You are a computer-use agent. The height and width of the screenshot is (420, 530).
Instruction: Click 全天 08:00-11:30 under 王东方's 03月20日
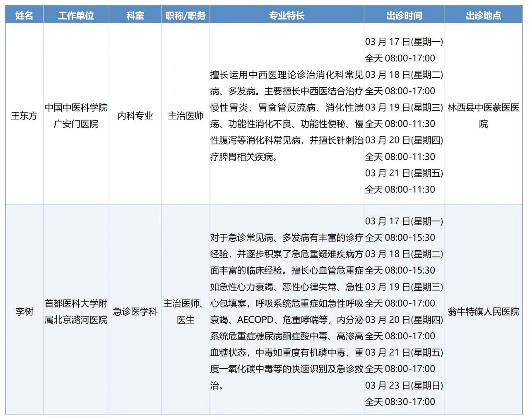pos(400,157)
